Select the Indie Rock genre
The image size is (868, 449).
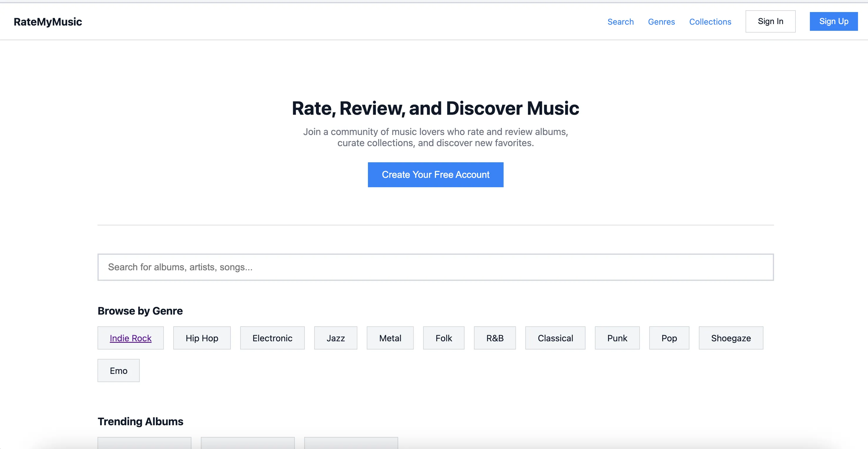130,338
